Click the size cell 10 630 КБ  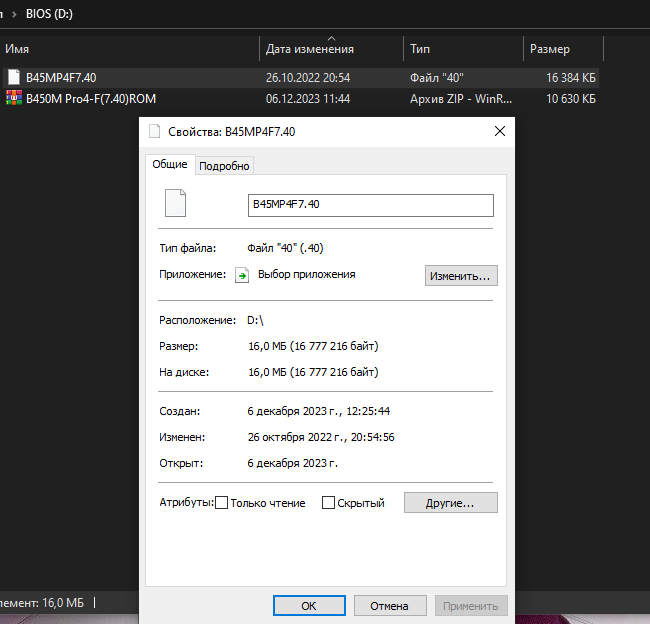[x=571, y=99]
